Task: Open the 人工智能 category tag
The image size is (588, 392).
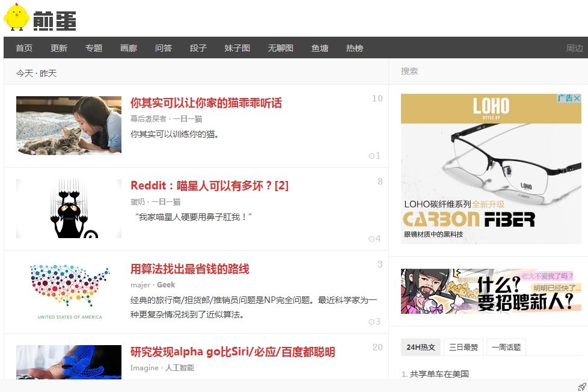Action: [x=180, y=367]
